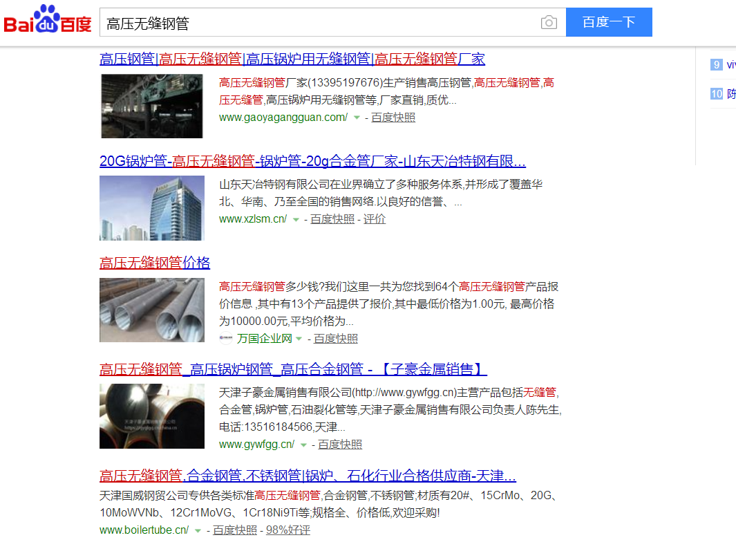736x560 pixels.
Task: Open the 高压无缝钢管,合金钢管,不锈钢管 天津 result title
Action: [x=308, y=476]
